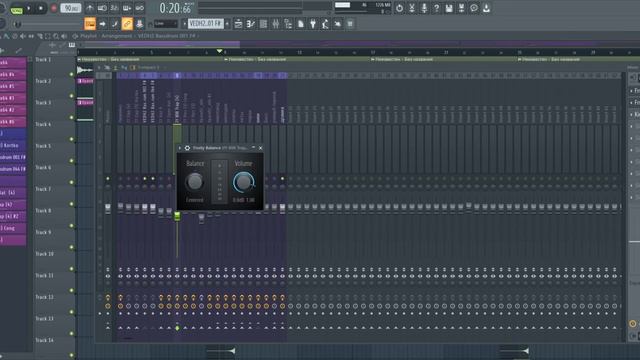
Task: Toggle the Master mixer track mute light
Action: click(x=108, y=179)
